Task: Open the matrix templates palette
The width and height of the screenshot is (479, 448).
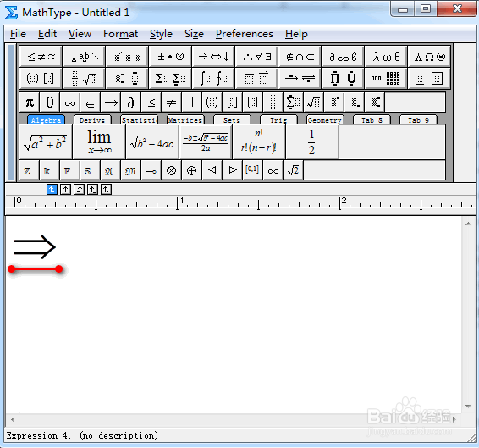Action: 386,78
